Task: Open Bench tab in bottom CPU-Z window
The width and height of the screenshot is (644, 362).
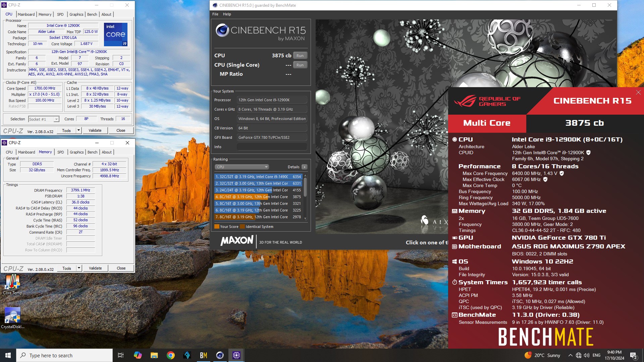Action: pyautogui.click(x=93, y=152)
